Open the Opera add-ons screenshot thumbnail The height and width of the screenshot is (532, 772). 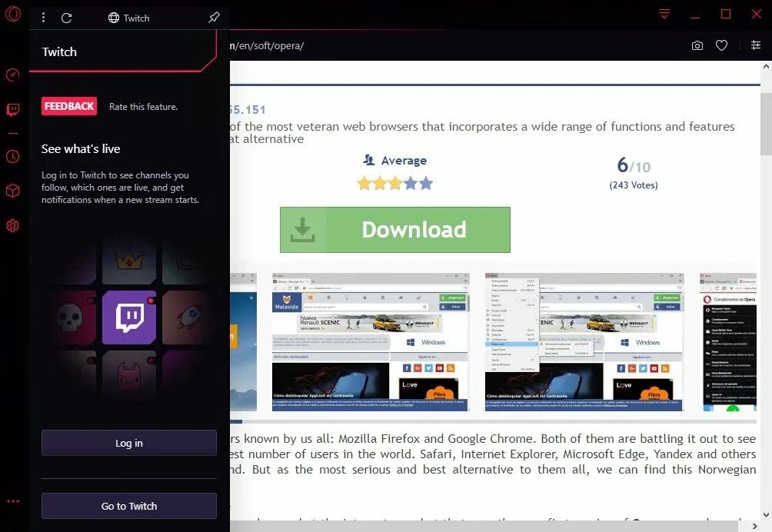(x=729, y=342)
